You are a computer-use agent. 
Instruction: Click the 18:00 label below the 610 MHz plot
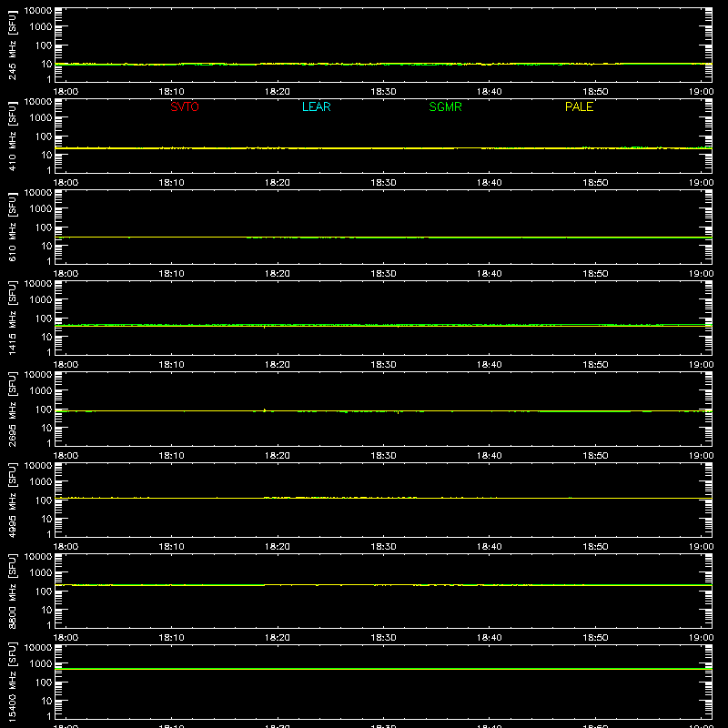point(66,274)
